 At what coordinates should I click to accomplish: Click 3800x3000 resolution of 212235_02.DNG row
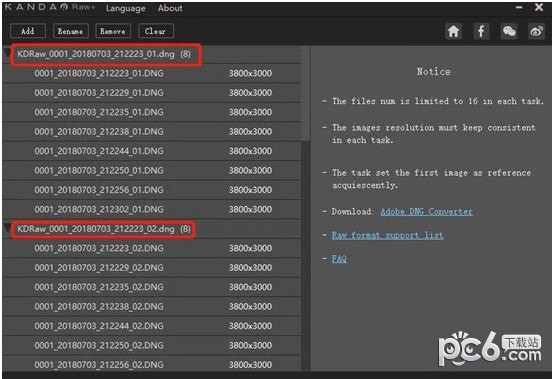coord(250,287)
